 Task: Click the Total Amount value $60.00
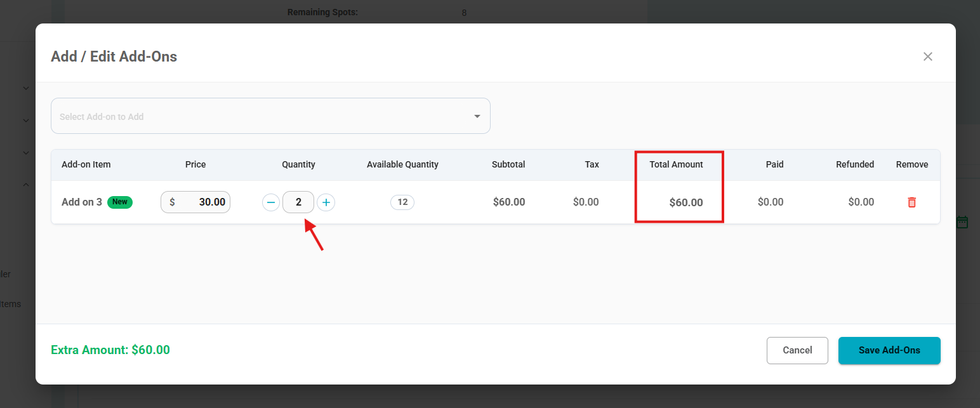coord(686,202)
